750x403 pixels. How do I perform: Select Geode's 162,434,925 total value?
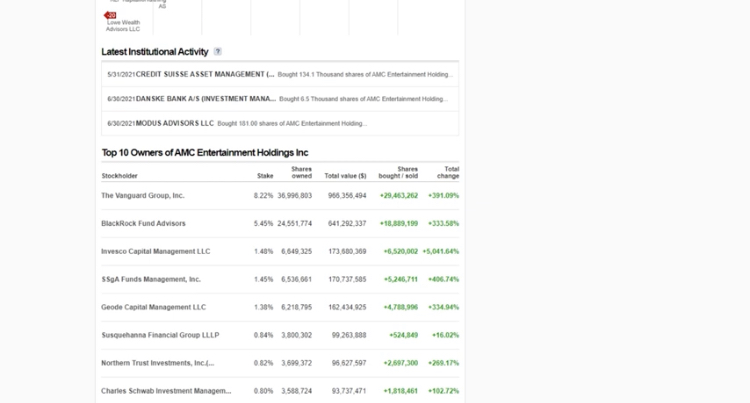347,307
